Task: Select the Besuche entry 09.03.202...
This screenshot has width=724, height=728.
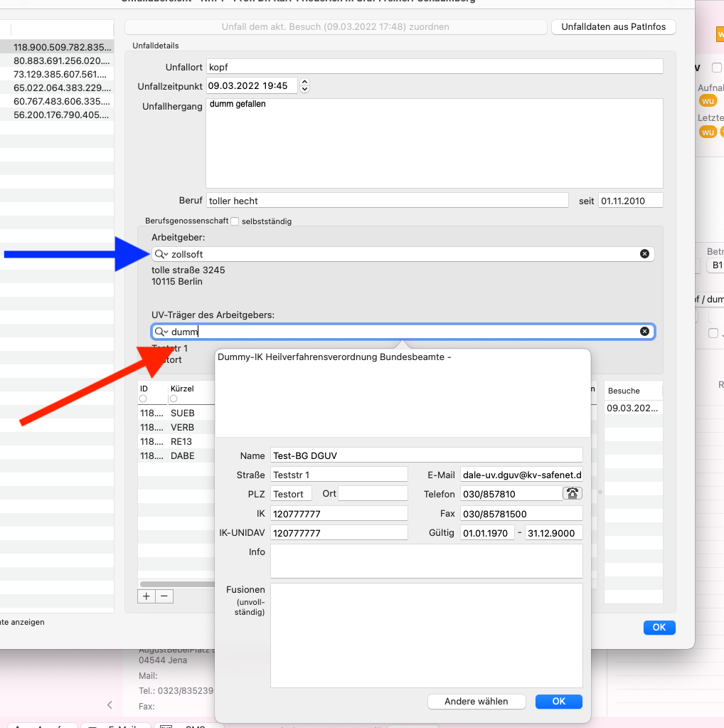Action: click(633, 408)
